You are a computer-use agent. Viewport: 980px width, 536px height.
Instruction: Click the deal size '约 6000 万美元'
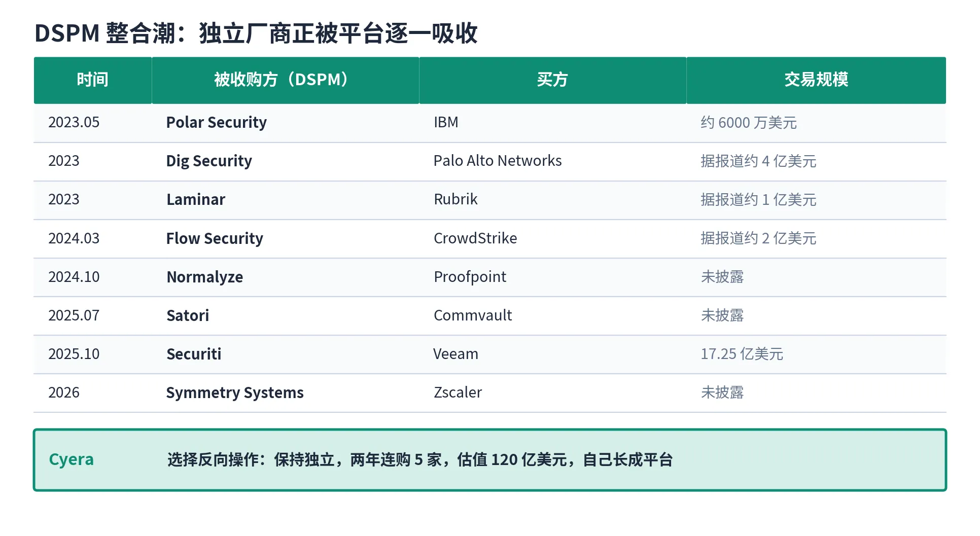click(749, 123)
